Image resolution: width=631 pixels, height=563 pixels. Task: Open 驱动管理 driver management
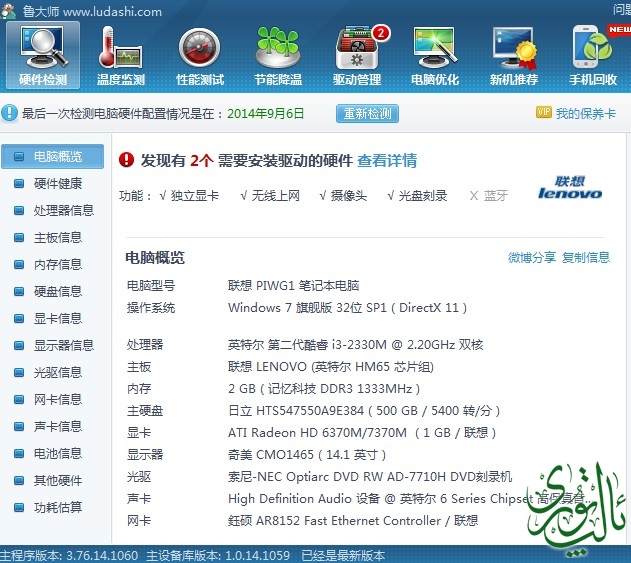(357, 56)
